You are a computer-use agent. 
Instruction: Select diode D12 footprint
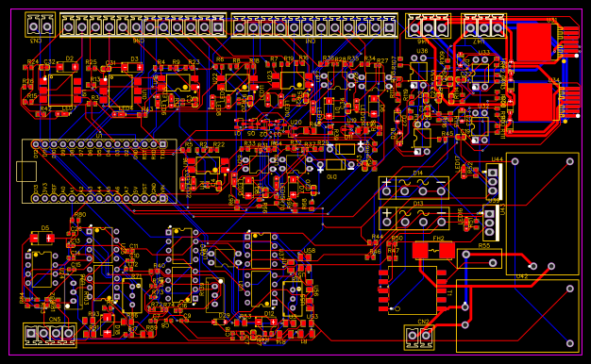click(x=266, y=323)
